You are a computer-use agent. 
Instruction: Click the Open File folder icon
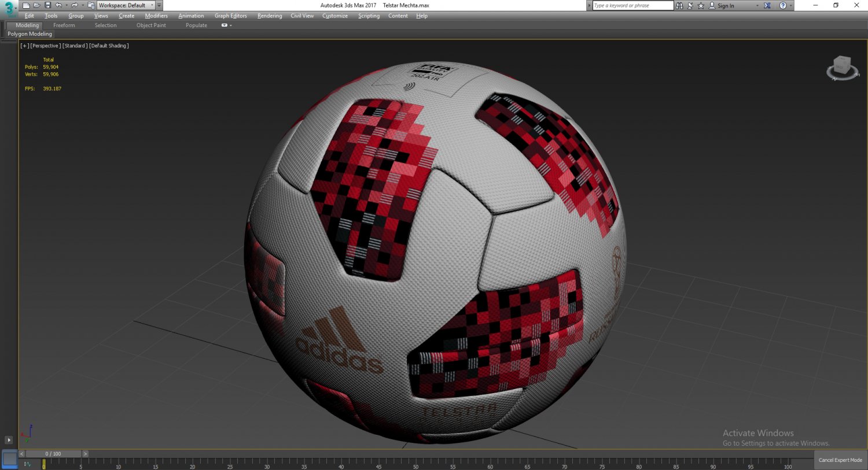(36, 5)
